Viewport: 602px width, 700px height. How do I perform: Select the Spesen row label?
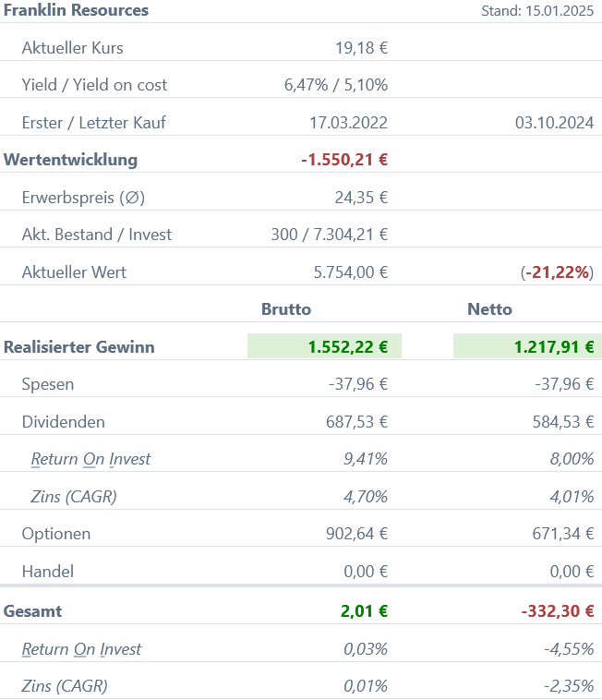[x=48, y=384]
